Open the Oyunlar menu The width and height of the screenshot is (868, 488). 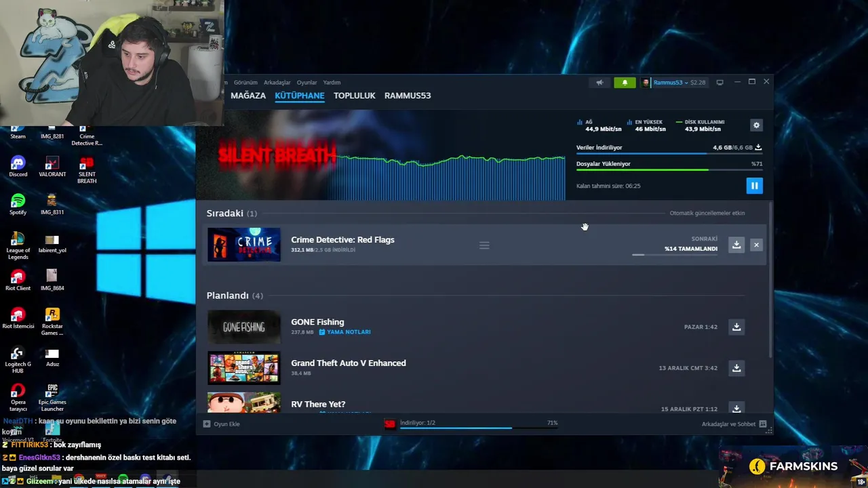(x=307, y=83)
